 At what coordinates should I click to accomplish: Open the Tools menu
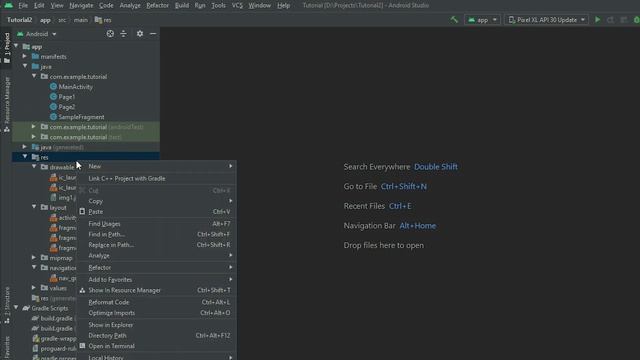(x=218, y=5)
